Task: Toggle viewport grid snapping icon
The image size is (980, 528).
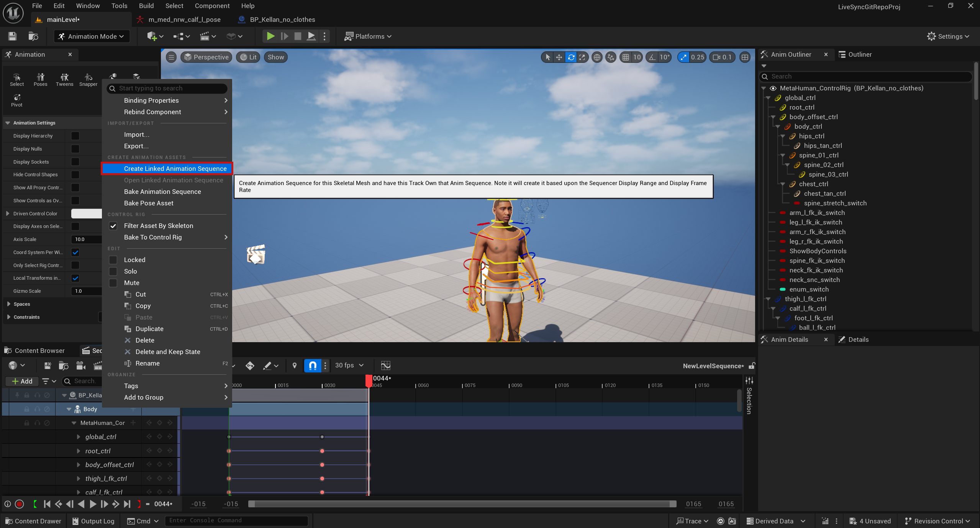Action: [x=626, y=57]
